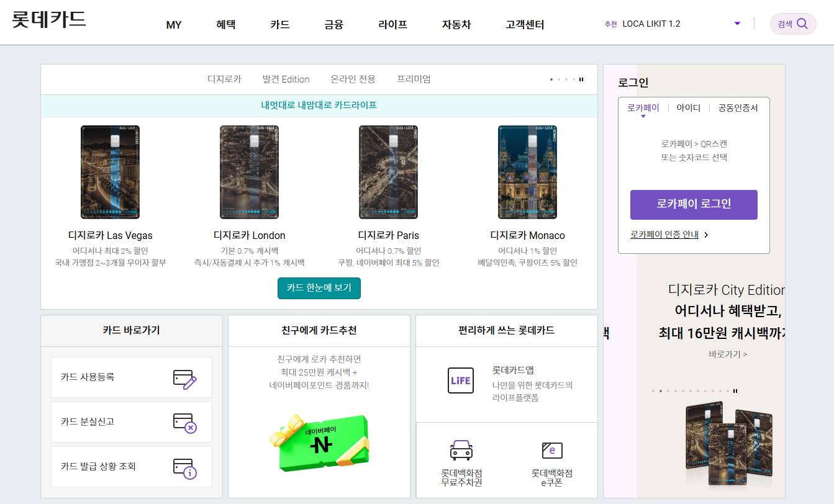Click the 로카페이 인증 안내 arrow

[706, 235]
